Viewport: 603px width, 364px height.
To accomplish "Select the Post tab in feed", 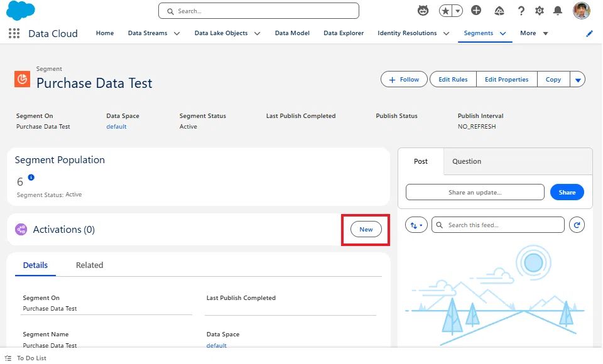I will click(421, 161).
